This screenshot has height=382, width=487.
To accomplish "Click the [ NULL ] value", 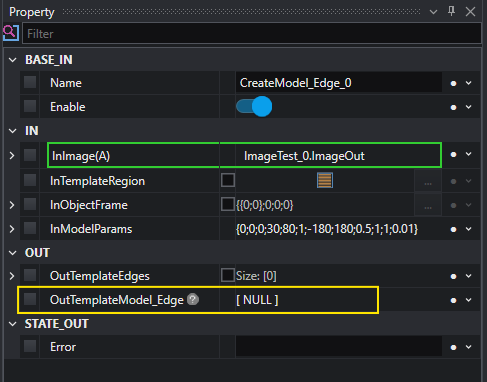I will (257, 300).
